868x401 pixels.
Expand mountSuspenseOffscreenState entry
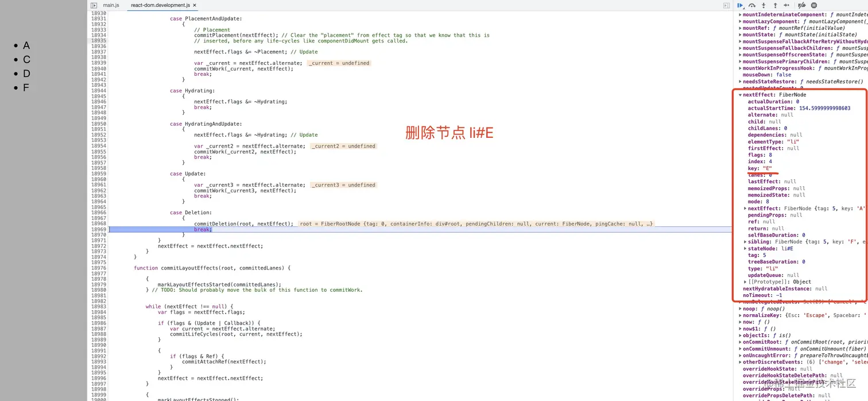(x=740, y=55)
